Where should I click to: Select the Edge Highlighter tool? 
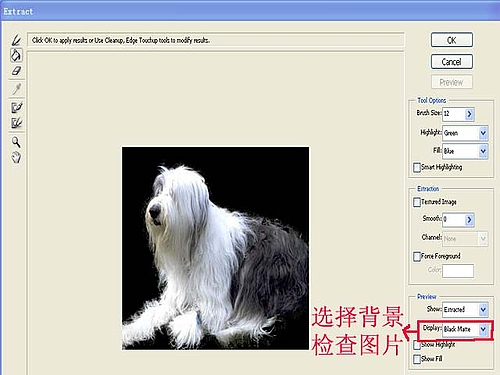point(16,40)
